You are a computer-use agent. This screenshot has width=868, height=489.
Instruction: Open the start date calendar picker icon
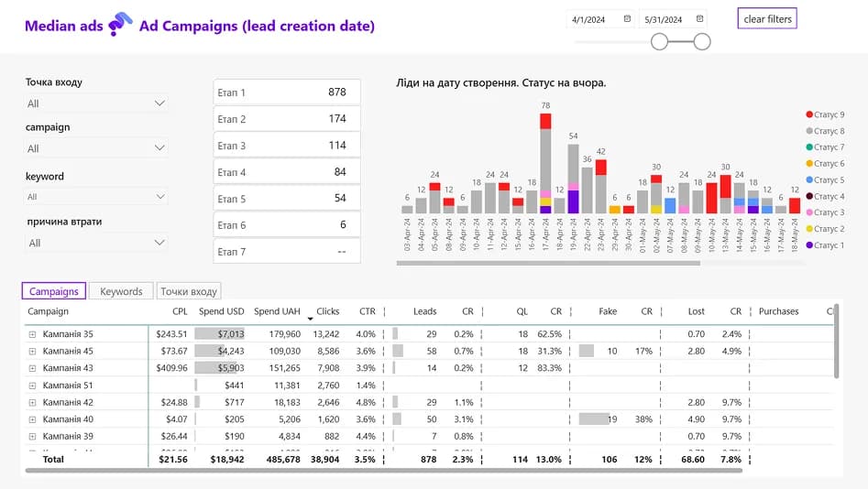pos(627,18)
